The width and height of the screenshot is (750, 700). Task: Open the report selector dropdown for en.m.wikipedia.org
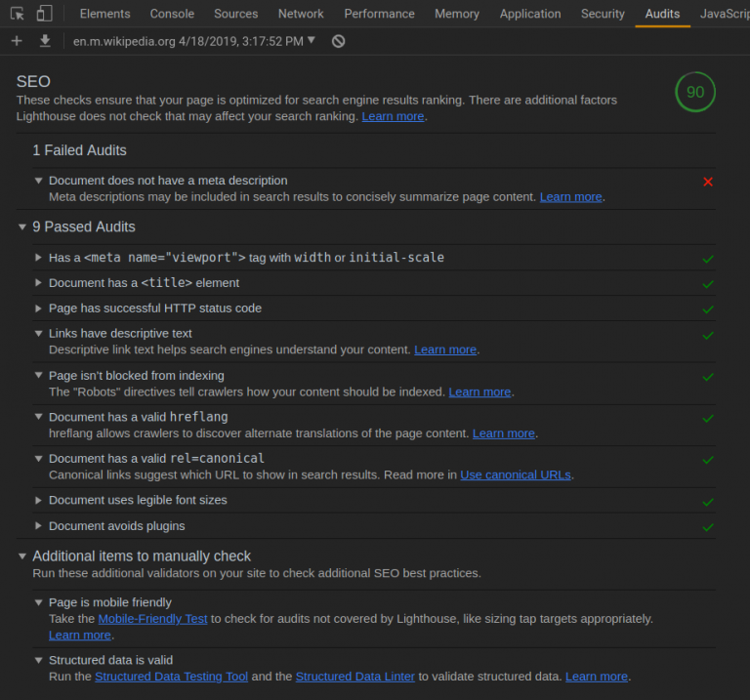(x=193, y=42)
